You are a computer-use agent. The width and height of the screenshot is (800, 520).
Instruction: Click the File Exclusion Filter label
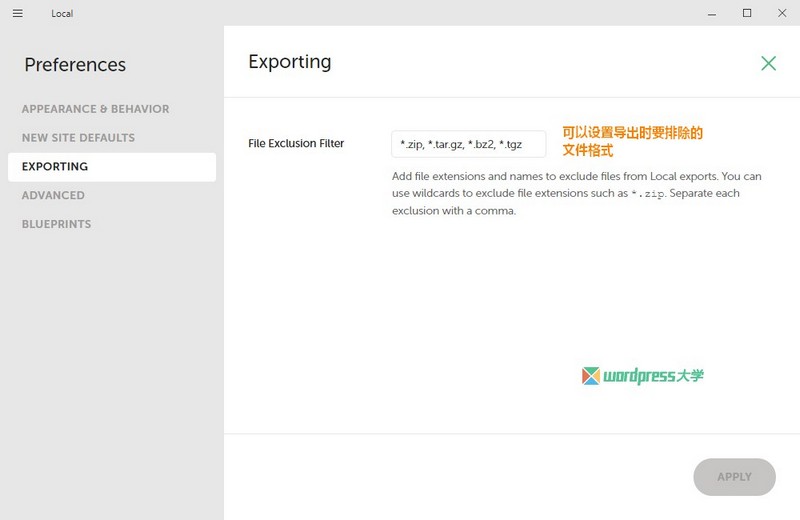click(296, 143)
